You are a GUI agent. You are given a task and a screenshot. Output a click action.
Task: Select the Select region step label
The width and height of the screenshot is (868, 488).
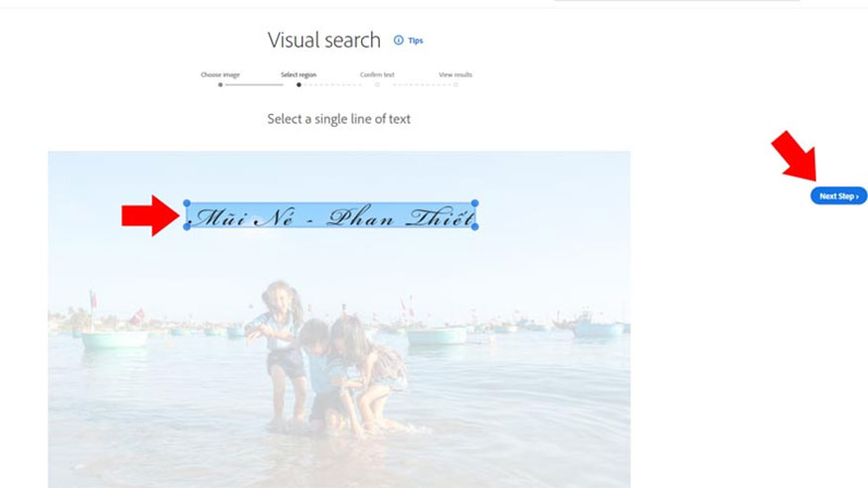tap(299, 74)
